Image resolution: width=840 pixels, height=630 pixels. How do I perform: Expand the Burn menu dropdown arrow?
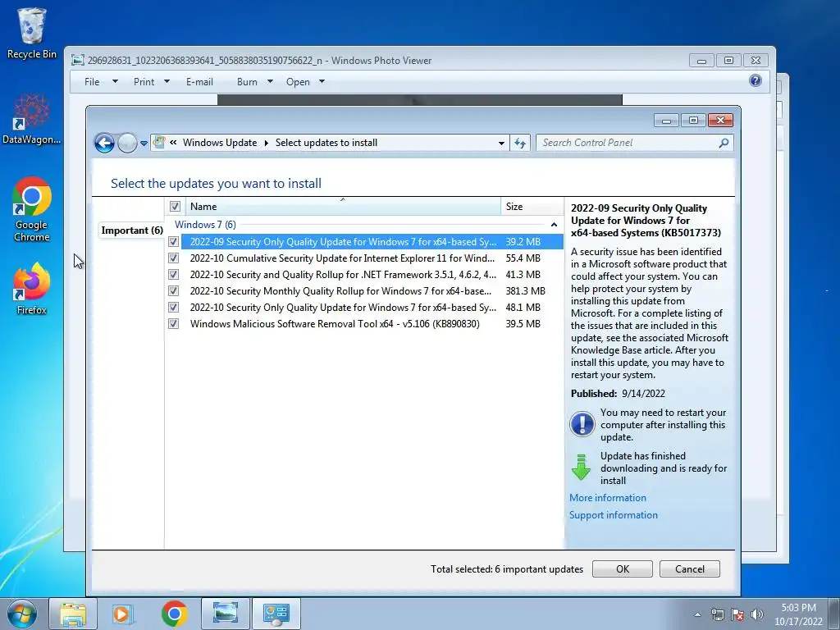(270, 81)
